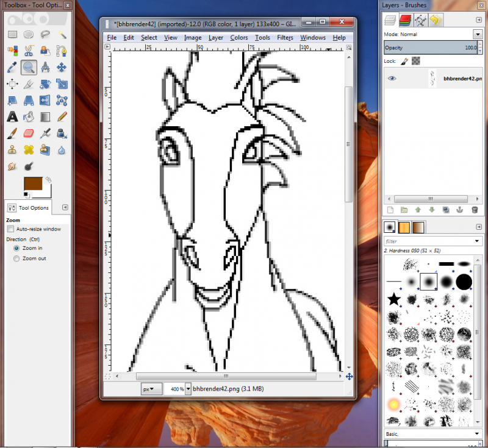The width and height of the screenshot is (488, 448).
Task: Open the zoom percentage dropdown
Action: coord(188,389)
